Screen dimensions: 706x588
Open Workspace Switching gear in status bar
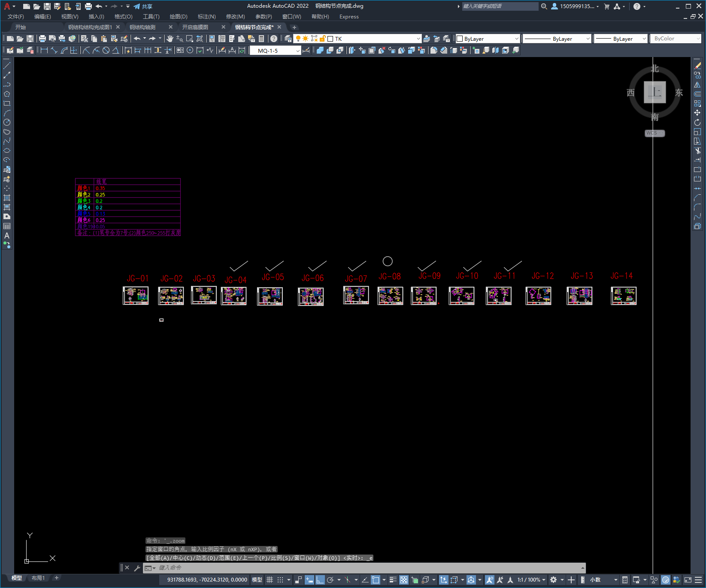[x=554, y=580]
